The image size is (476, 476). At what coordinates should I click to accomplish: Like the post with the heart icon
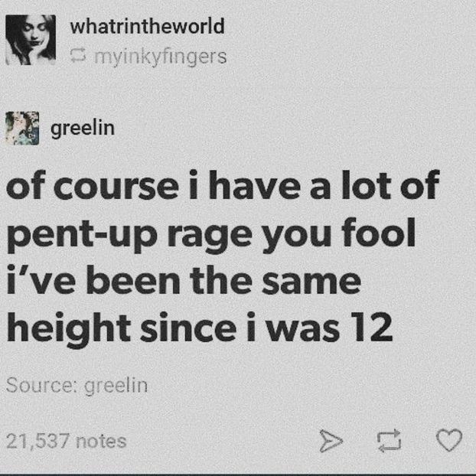click(x=449, y=440)
